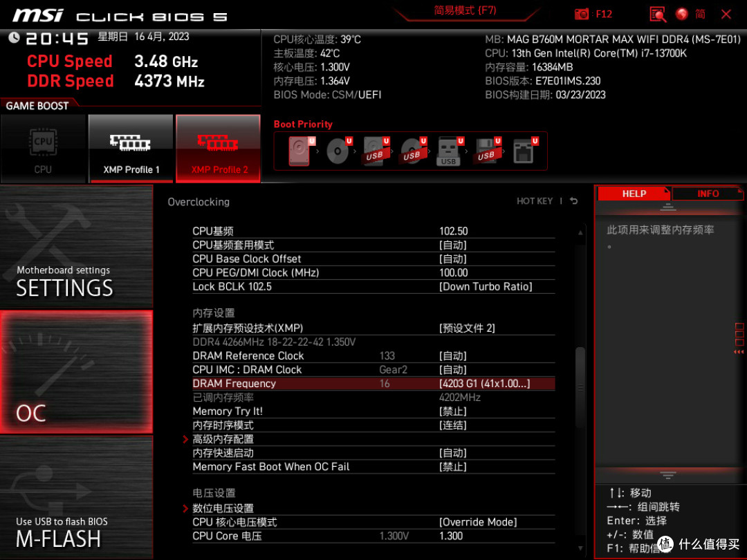Open DRAM Reference Clock option

click(x=373, y=356)
